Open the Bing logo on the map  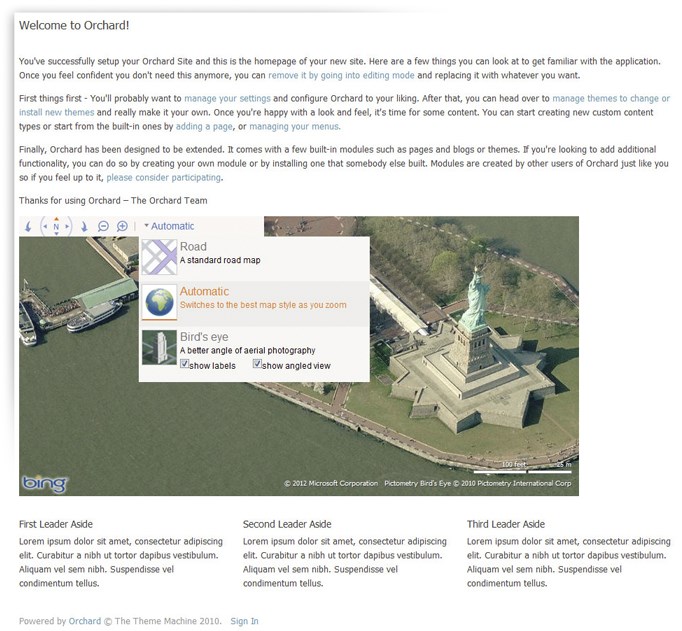point(44,484)
